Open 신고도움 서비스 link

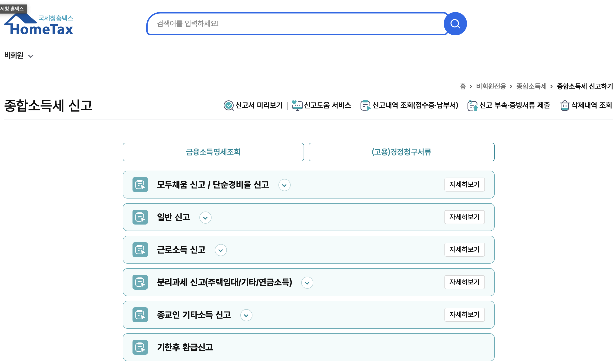(x=327, y=105)
